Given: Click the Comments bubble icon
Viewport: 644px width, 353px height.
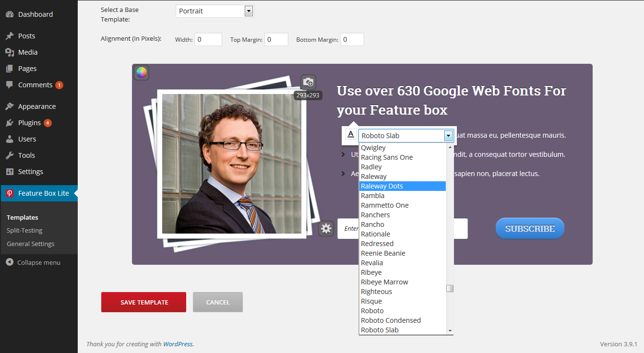Looking at the screenshot, I should coord(10,85).
